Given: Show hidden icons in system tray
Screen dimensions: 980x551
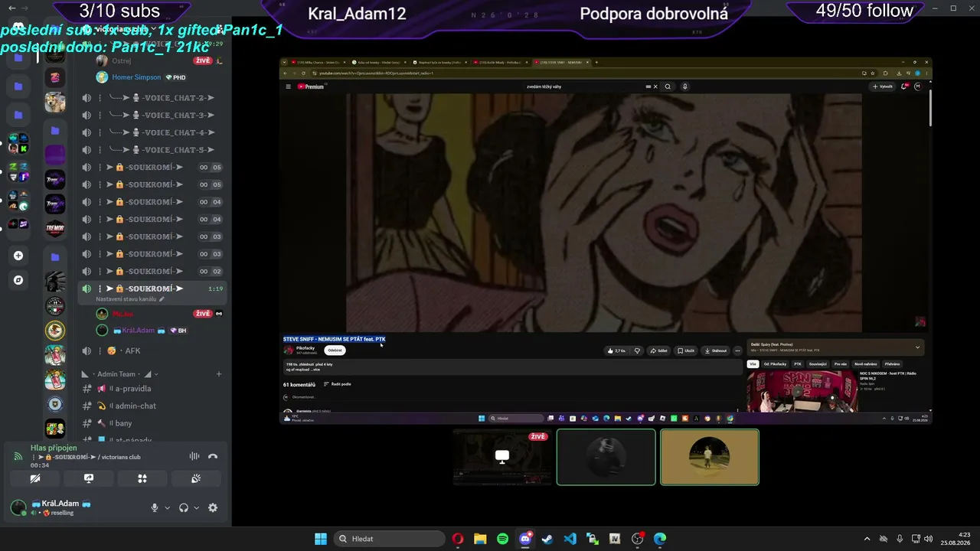Looking at the screenshot, I should click(867, 539).
